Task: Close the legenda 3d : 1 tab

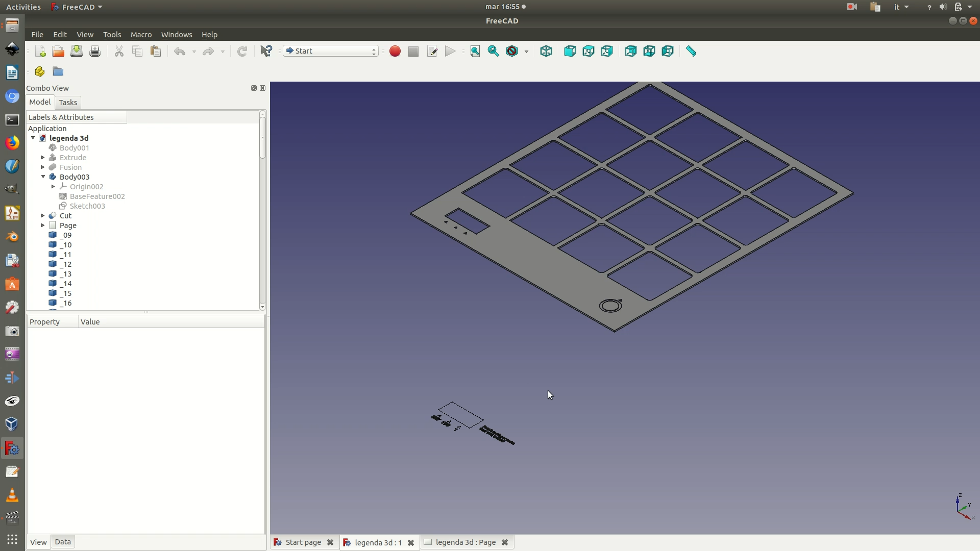Action: pyautogui.click(x=411, y=543)
